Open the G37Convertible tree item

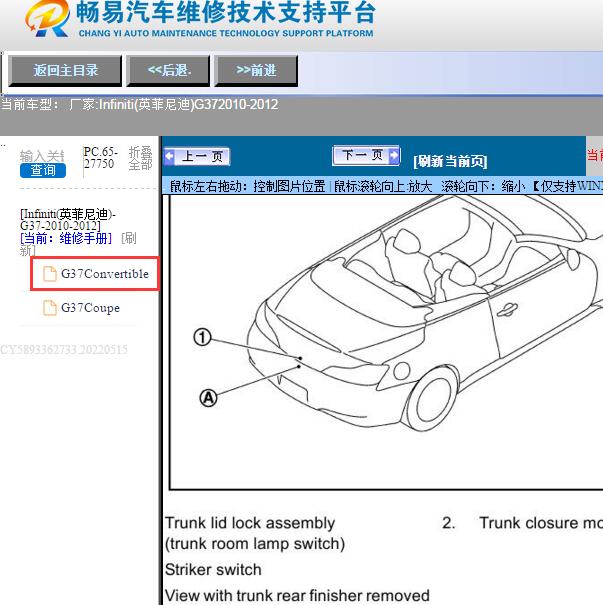click(x=95, y=274)
